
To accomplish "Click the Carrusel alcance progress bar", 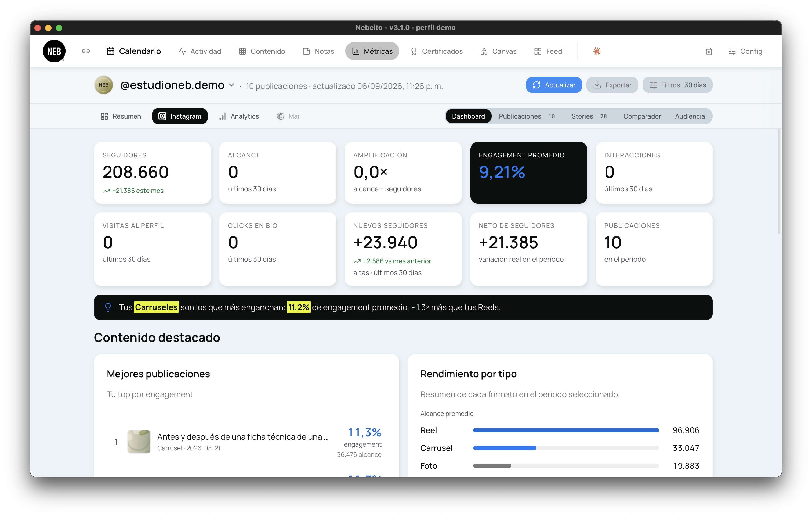I will [x=566, y=448].
